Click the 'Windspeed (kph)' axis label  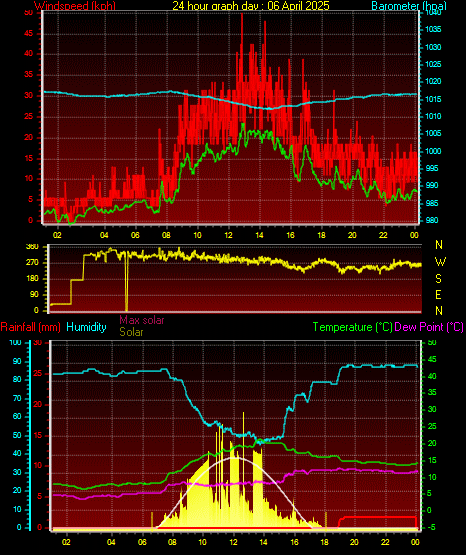coord(75,6)
